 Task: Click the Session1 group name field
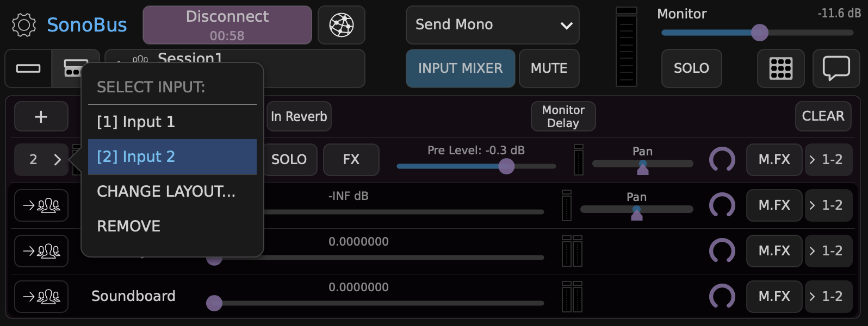(234, 68)
